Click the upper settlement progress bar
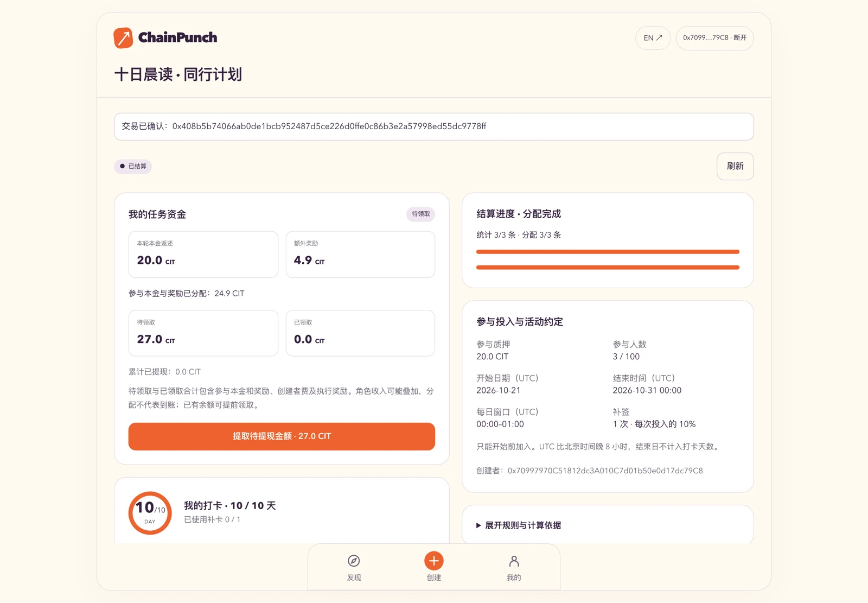Screen dimensions: 868x603 click(608, 252)
